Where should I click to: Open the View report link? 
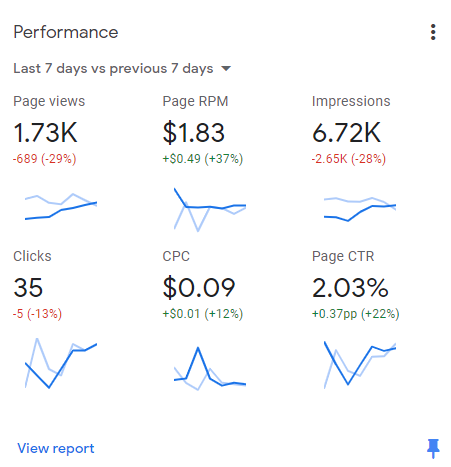[56, 448]
